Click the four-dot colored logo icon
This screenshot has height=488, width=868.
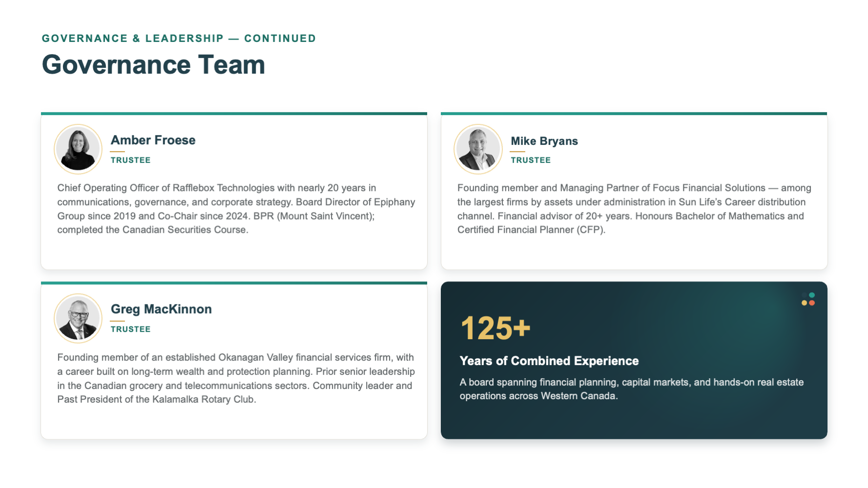(x=808, y=299)
